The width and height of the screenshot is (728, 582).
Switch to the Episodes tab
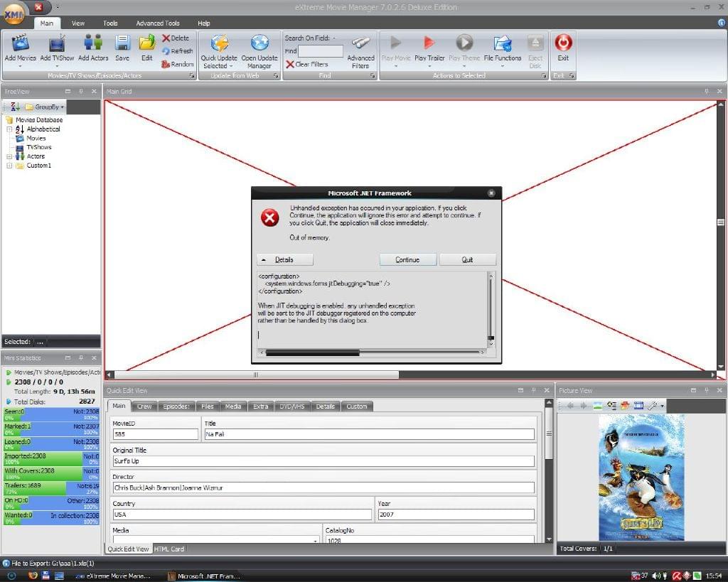pyautogui.click(x=176, y=406)
